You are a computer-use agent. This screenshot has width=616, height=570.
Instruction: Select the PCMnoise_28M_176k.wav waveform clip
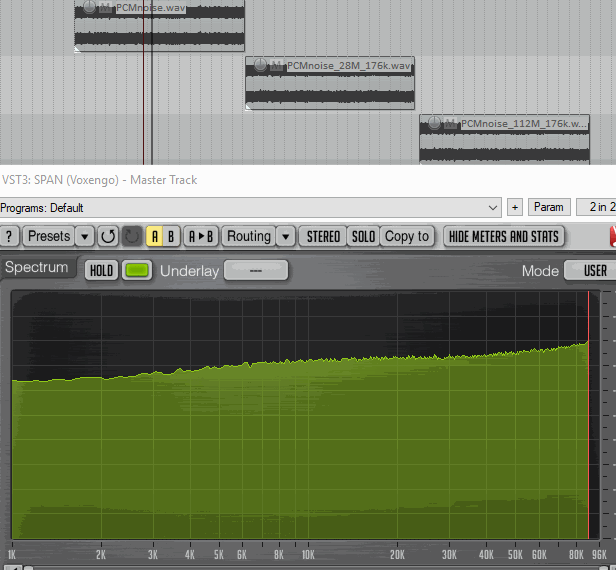point(330,90)
